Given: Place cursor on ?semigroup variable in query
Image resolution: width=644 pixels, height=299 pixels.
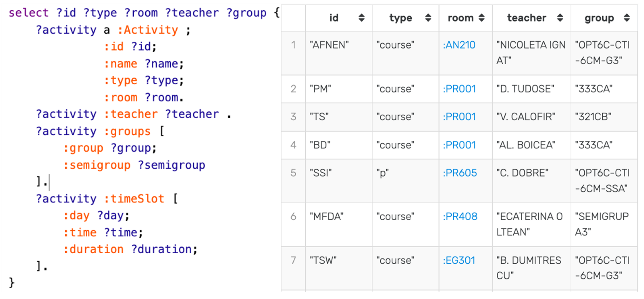Looking at the screenshot, I should pyautogui.click(x=172, y=165).
